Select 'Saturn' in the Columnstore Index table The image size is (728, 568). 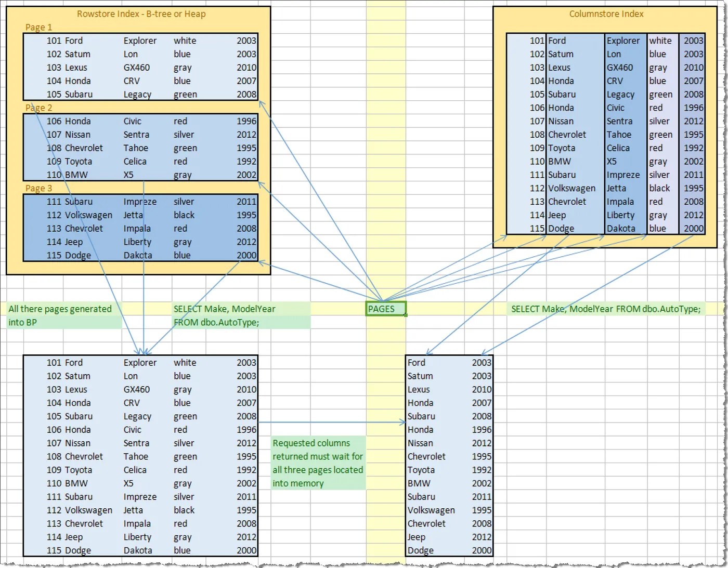561,54
